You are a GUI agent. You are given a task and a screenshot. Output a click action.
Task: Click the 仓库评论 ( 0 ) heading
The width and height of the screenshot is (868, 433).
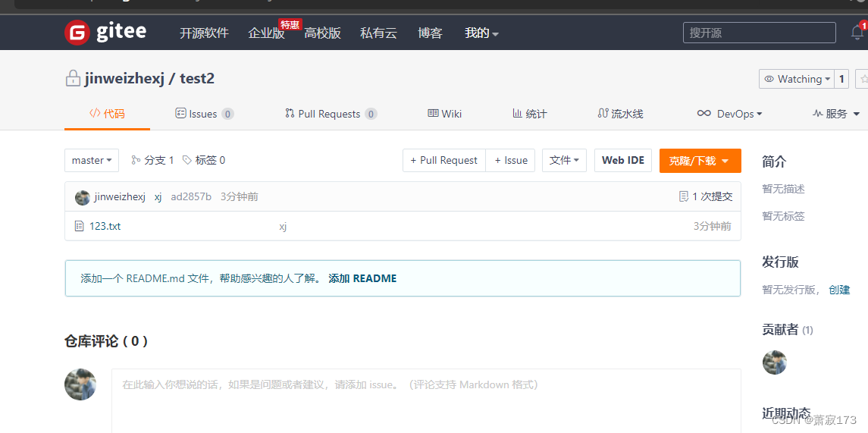(x=106, y=341)
